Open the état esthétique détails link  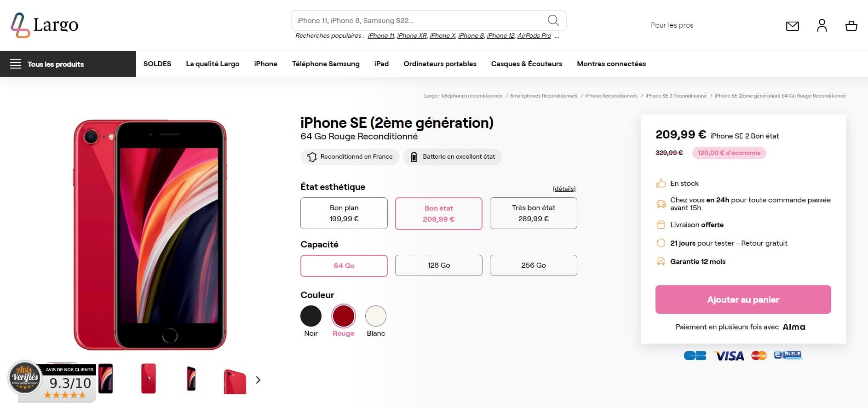pos(564,189)
